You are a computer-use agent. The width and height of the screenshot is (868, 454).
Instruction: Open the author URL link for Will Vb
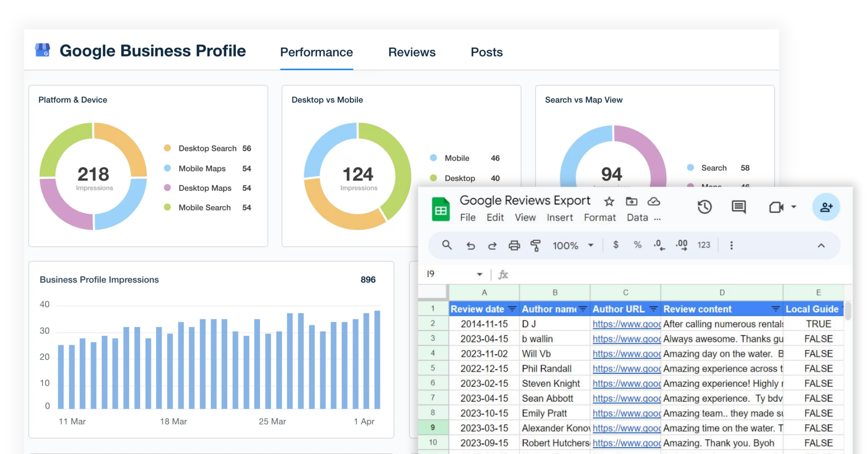coord(626,354)
